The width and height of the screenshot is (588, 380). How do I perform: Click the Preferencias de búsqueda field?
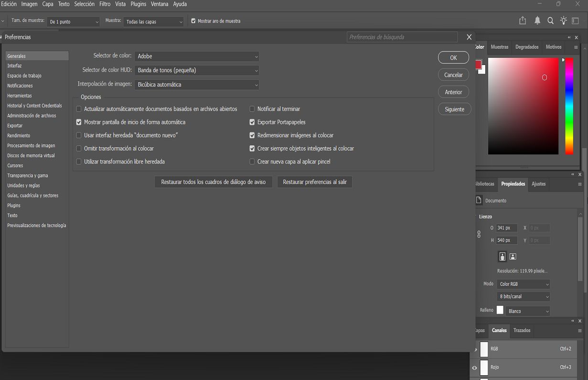click(x=402, y=37)
